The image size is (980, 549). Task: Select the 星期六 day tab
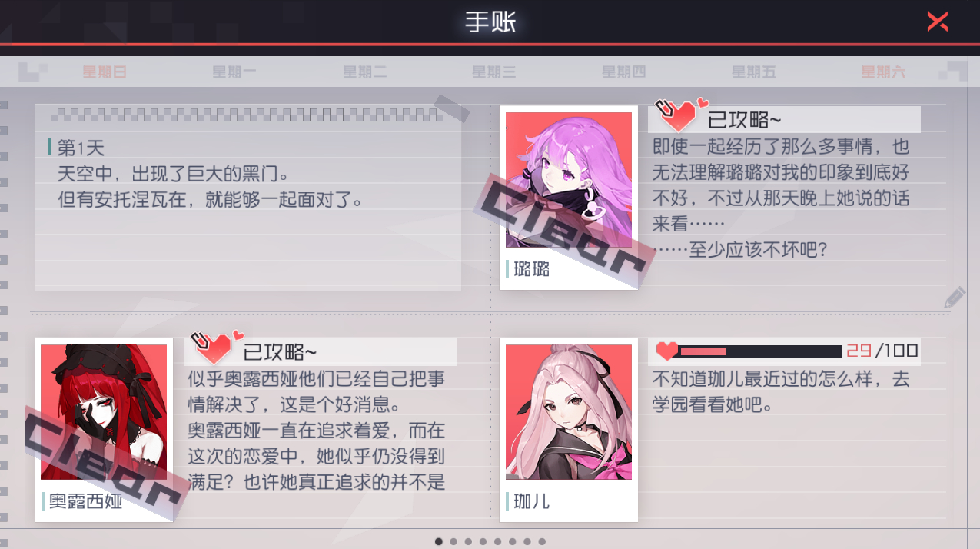click(x=883, y=72)
